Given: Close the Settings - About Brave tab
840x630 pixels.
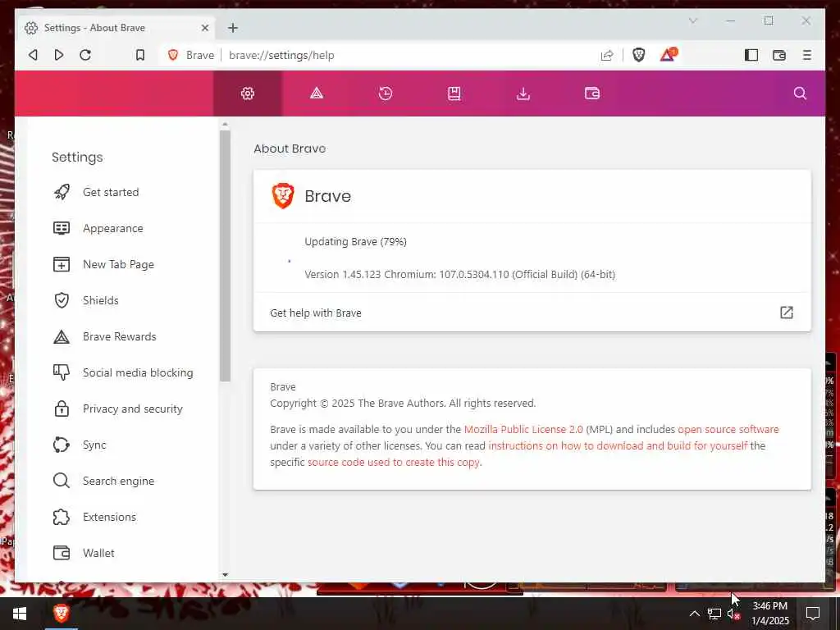Looking at the screenshot, I should coord(204,28).
